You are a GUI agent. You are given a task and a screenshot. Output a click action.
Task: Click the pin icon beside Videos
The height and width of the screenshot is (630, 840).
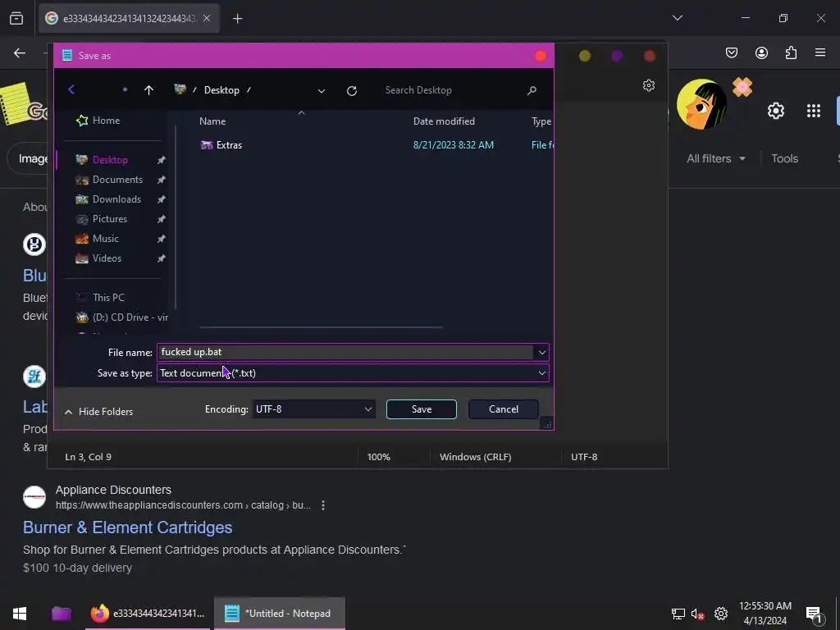point(162,258)
